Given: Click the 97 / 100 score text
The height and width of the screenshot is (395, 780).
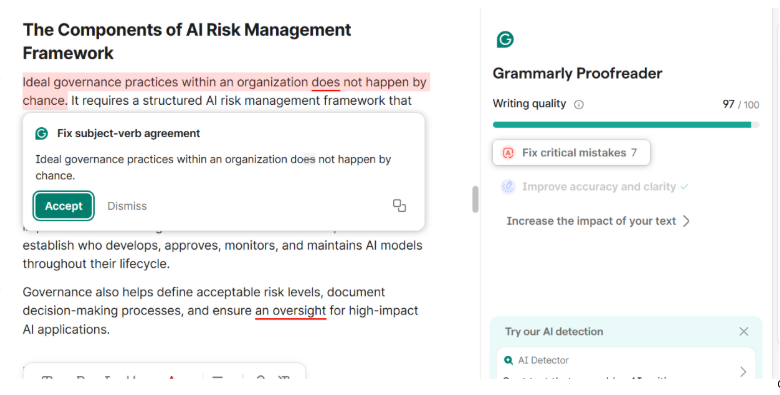Looking at the screenshot, I should (x=741, y=104).
